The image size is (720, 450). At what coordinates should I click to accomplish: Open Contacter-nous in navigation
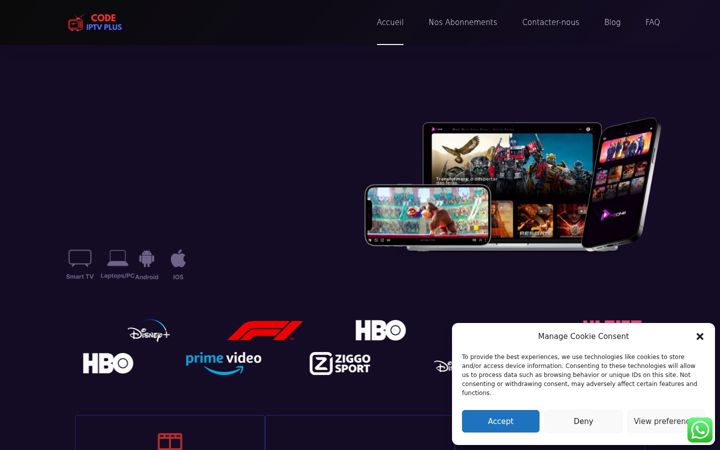point(551,22)
